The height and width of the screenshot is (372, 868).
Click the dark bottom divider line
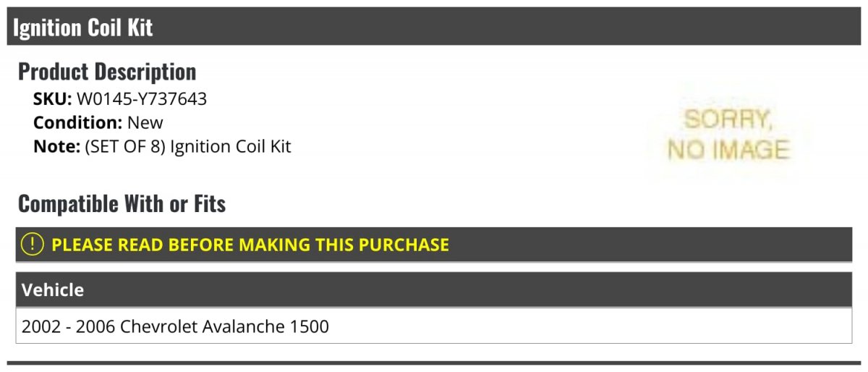tap(434, 363)
